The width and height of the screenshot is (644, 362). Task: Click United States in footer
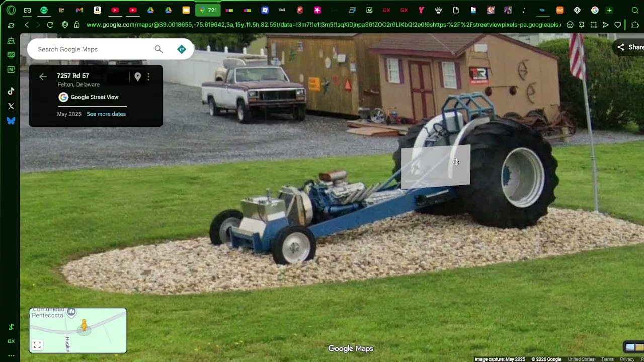point(581,359)
